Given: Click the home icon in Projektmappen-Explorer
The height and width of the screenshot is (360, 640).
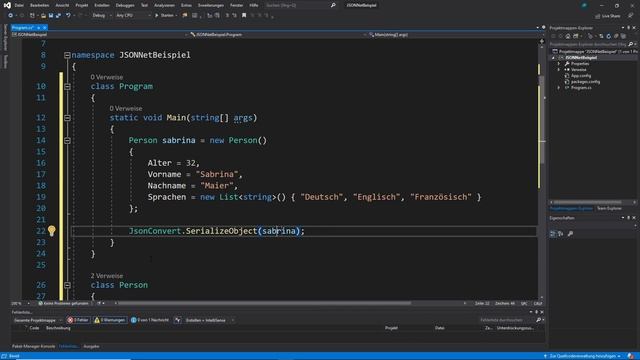Looking at the screenshot, I should pyautogui.click(x=568, y=36).
